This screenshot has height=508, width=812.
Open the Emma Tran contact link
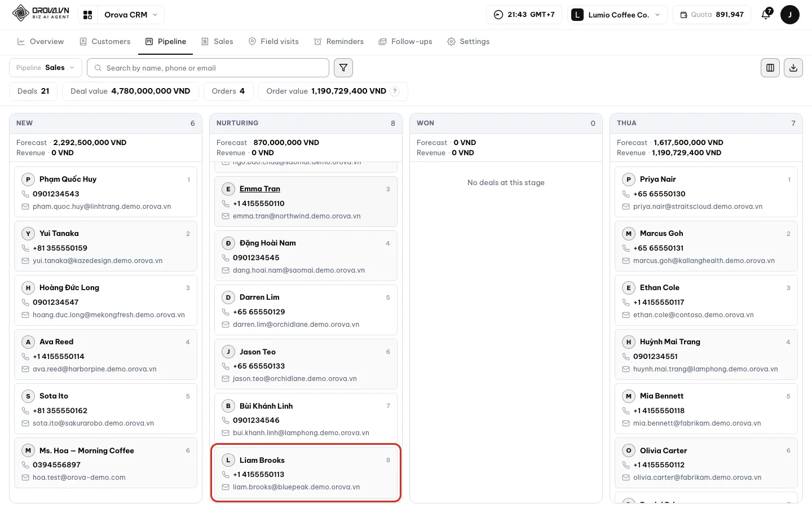click(260, 189)
